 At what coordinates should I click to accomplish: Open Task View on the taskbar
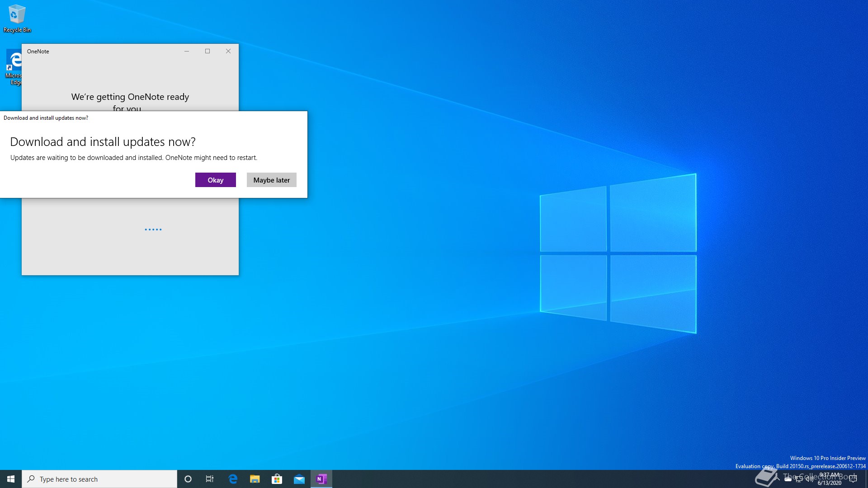(x=210, y=479)
